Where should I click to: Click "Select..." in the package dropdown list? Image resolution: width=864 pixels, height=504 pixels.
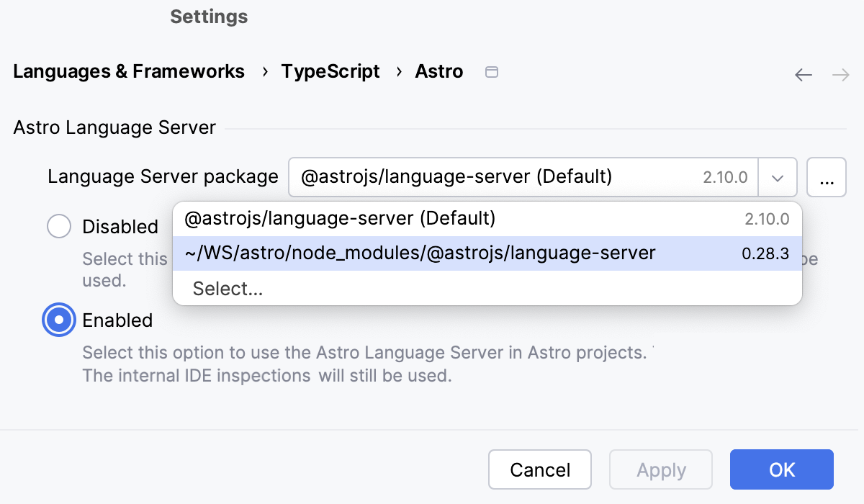click(x=228, y=288)
